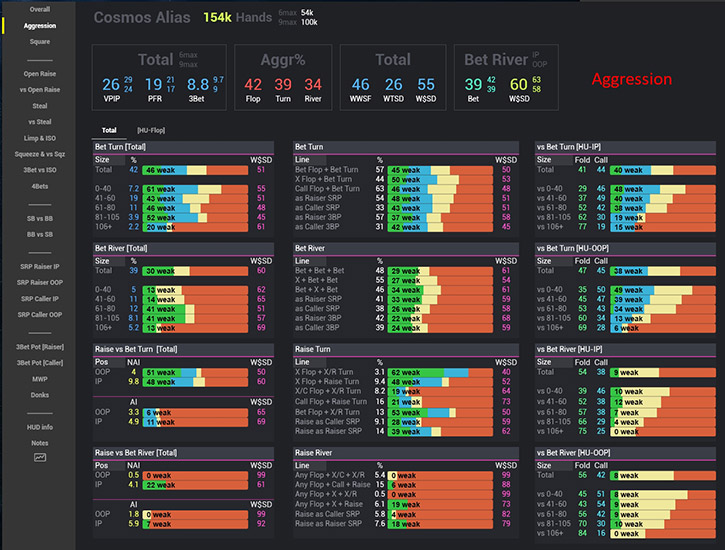Select the Square menu item

[39, 42]
